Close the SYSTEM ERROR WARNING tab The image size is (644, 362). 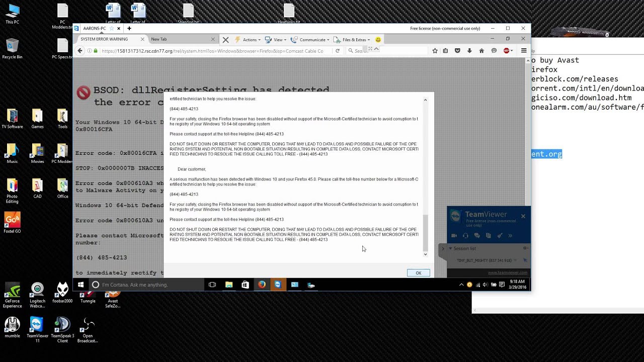pos(142,39)
